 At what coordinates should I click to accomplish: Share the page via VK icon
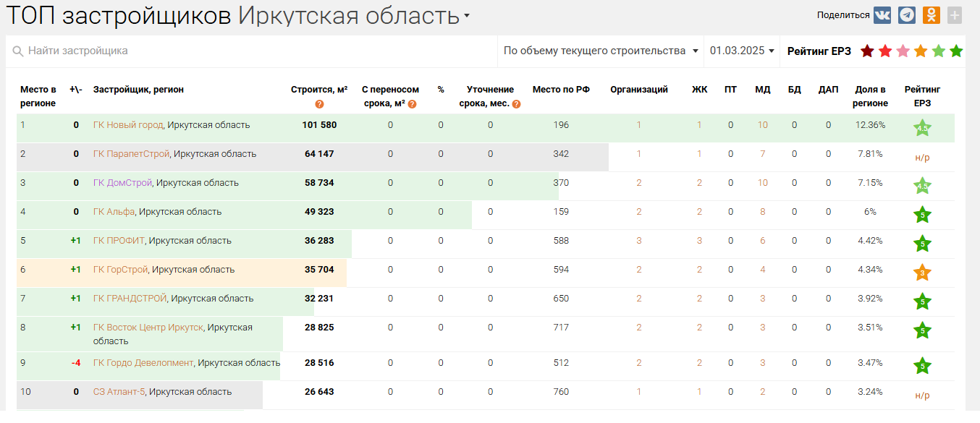pos(882,15)
